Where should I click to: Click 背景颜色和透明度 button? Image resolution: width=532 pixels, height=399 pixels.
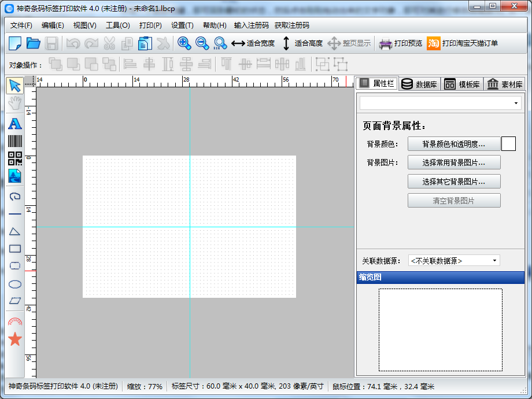455,144
